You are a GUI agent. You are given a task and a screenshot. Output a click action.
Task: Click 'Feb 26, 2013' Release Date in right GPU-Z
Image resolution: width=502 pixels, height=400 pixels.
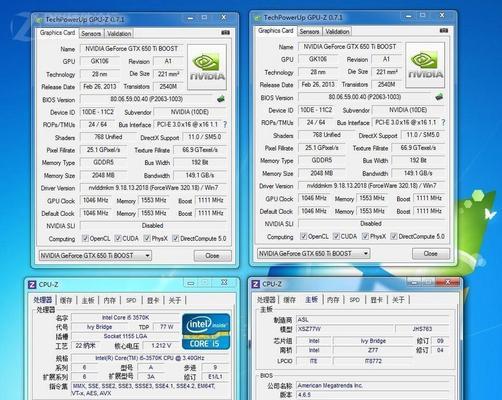[x=318, y=84]
